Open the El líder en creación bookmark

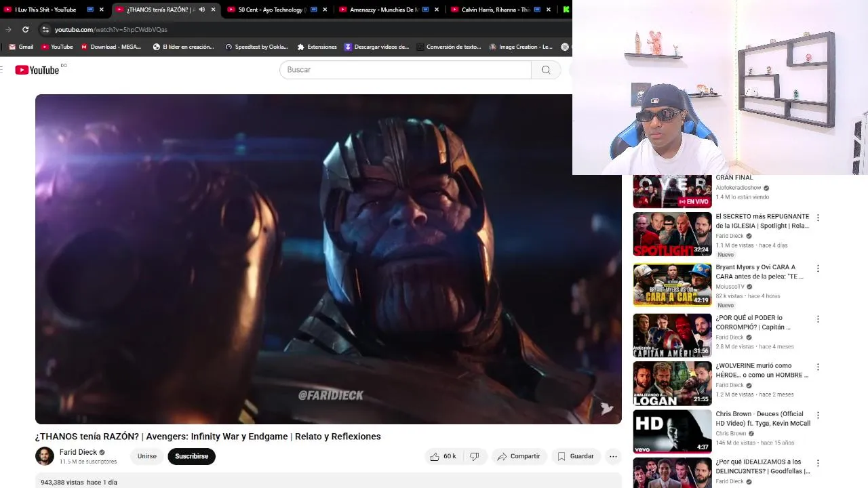pos(183,47)
